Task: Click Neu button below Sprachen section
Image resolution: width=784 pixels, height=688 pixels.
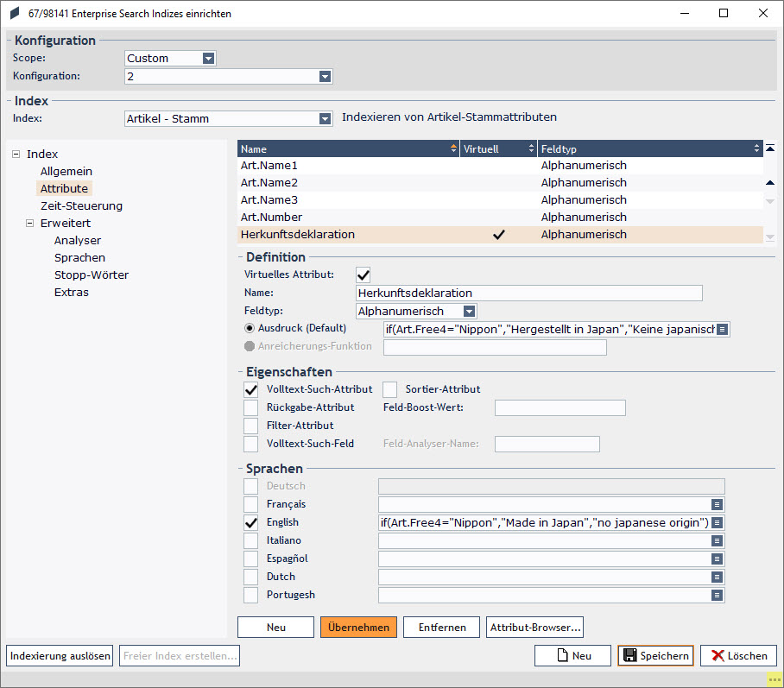Action: pyautogui.click(x=276, y=627)
